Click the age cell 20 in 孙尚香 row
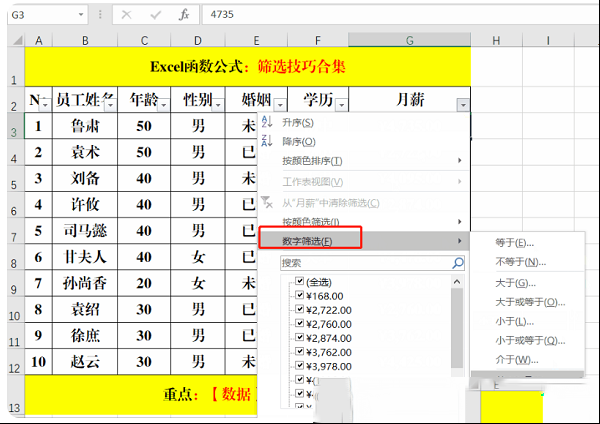The height and width of the screenshot is (424, 600). pyautogui.click(x=144, y=283)
